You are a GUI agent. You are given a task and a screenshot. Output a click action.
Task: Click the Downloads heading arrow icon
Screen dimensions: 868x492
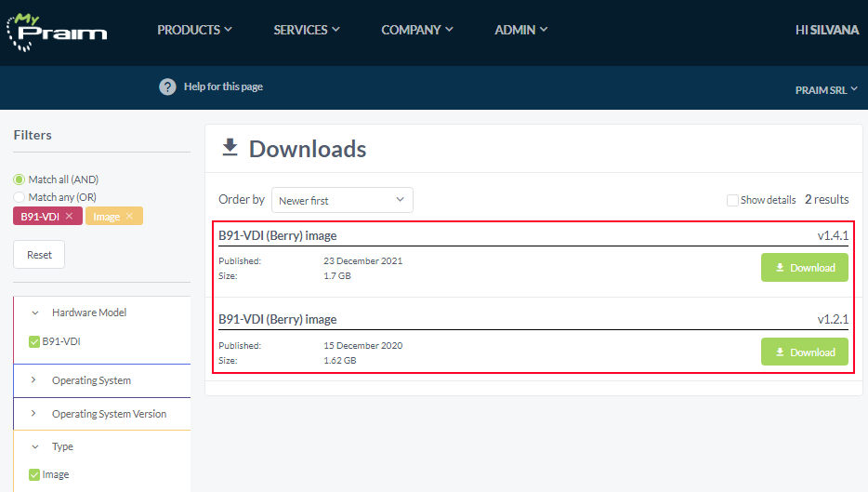tap(230, 148)
